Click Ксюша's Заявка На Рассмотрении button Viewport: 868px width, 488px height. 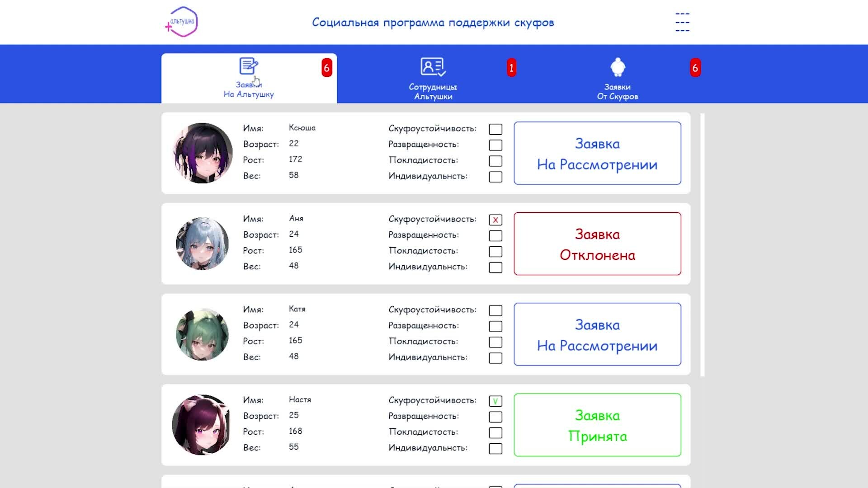[597, 153]
